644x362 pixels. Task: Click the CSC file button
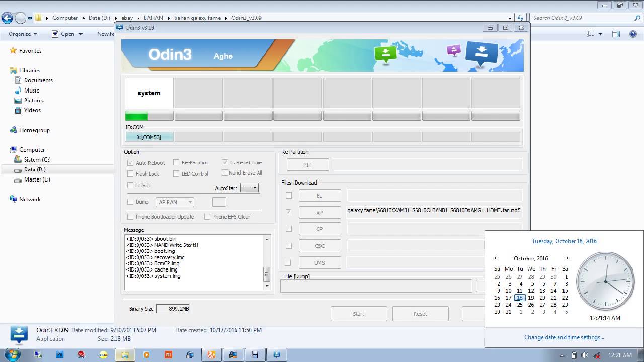(x=319, y=246)
